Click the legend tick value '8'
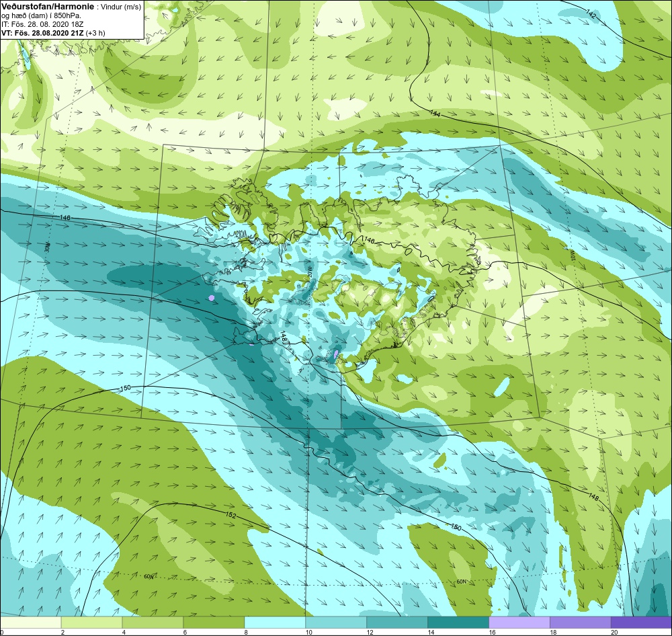This screenshot has height=636, width=672. [x=246, y=632]
